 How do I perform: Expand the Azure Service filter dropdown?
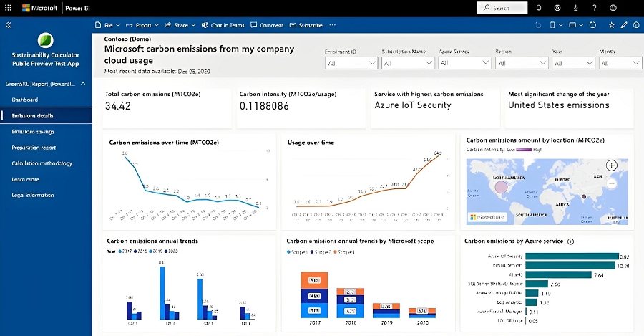(463, 63)
